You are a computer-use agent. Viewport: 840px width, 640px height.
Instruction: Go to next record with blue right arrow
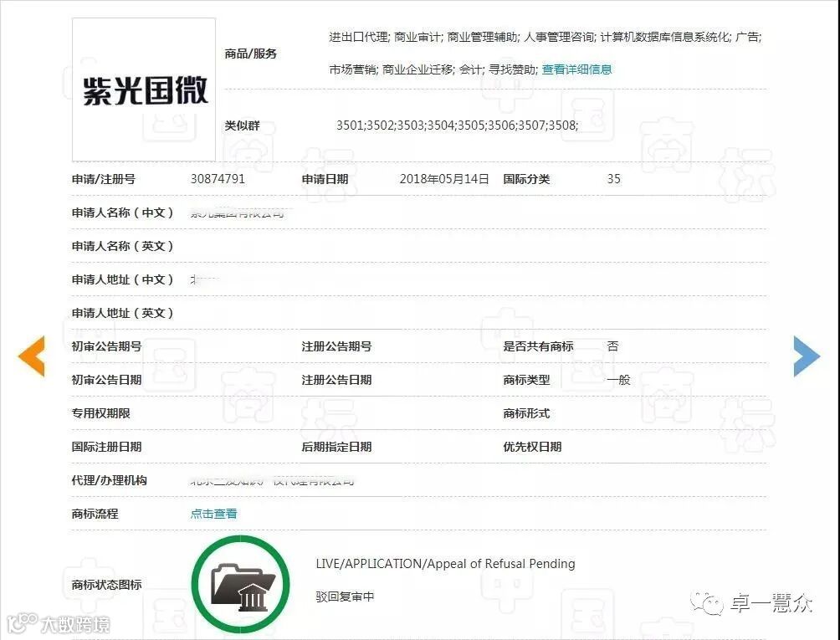point(807,356)
